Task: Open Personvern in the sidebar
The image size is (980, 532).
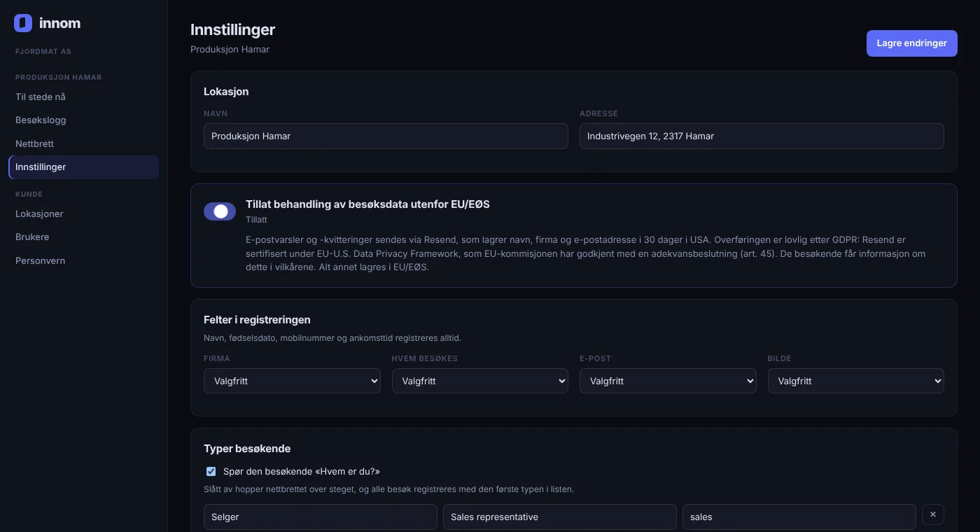Action: [83, 260]
